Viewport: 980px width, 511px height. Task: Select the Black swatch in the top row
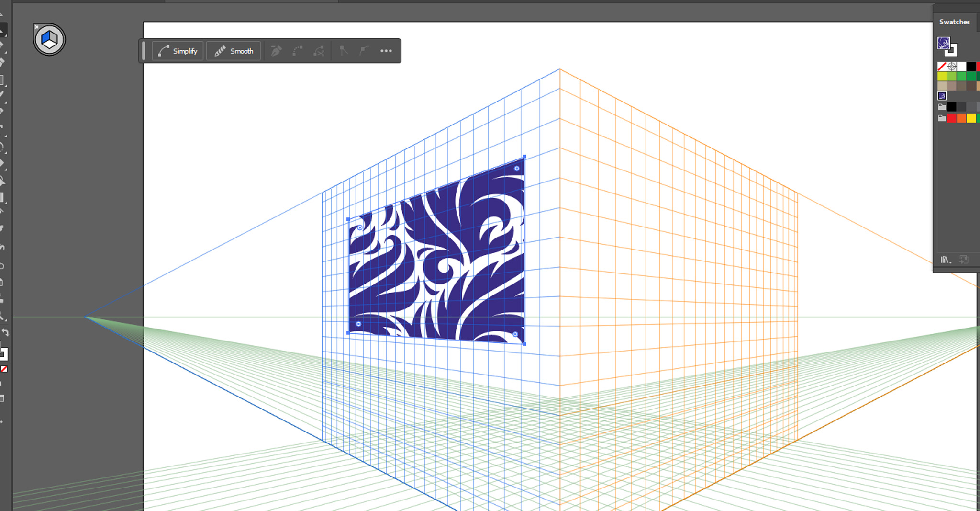click(x=971, y=67)
